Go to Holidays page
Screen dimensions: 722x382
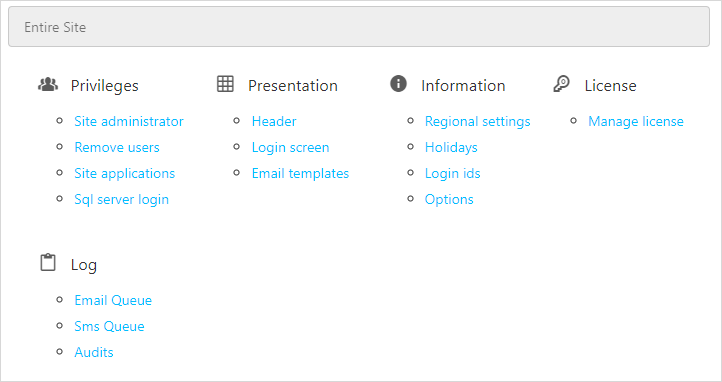451,148
